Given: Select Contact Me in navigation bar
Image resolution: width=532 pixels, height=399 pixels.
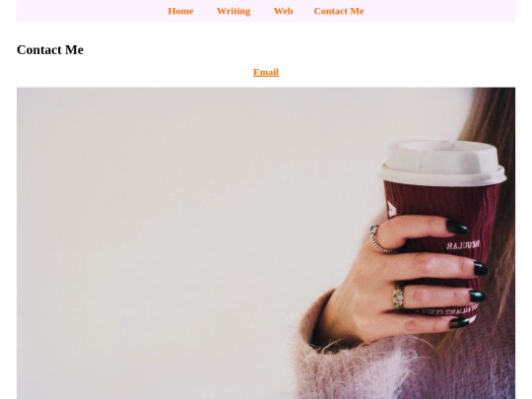Looking at the screenshot, I should 339,11.
